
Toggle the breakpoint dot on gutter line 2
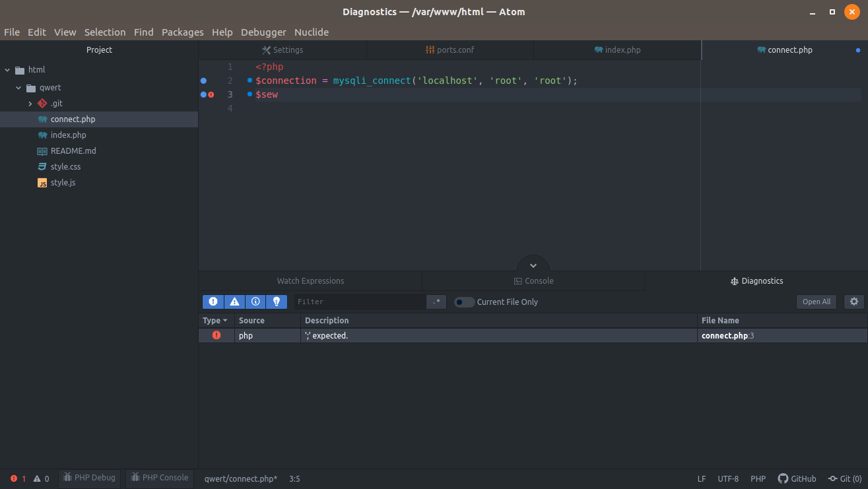[203, 81]
